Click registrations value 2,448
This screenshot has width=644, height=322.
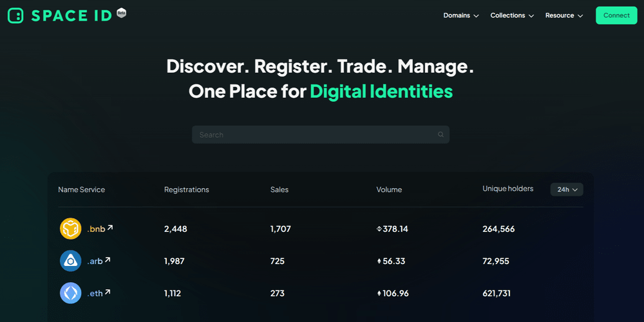pyautogui.click(x=175, y=229)
